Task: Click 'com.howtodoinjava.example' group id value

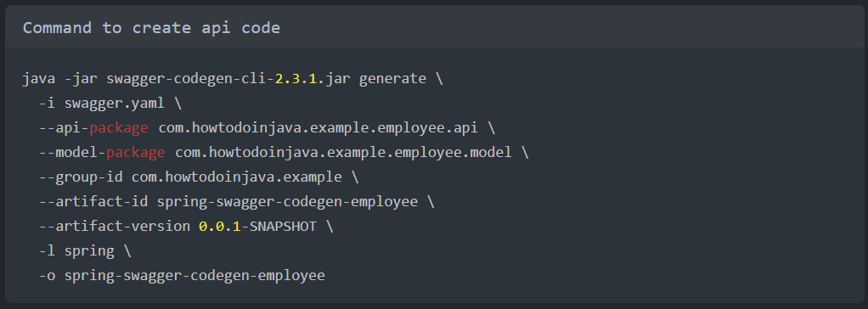Action: (237, 177)
